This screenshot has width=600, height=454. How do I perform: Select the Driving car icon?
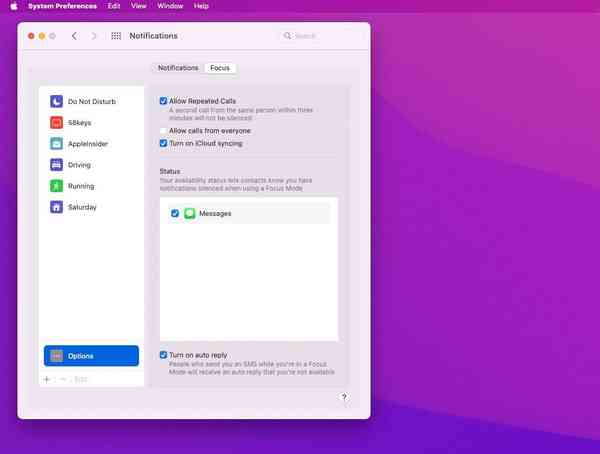[57, 164]
